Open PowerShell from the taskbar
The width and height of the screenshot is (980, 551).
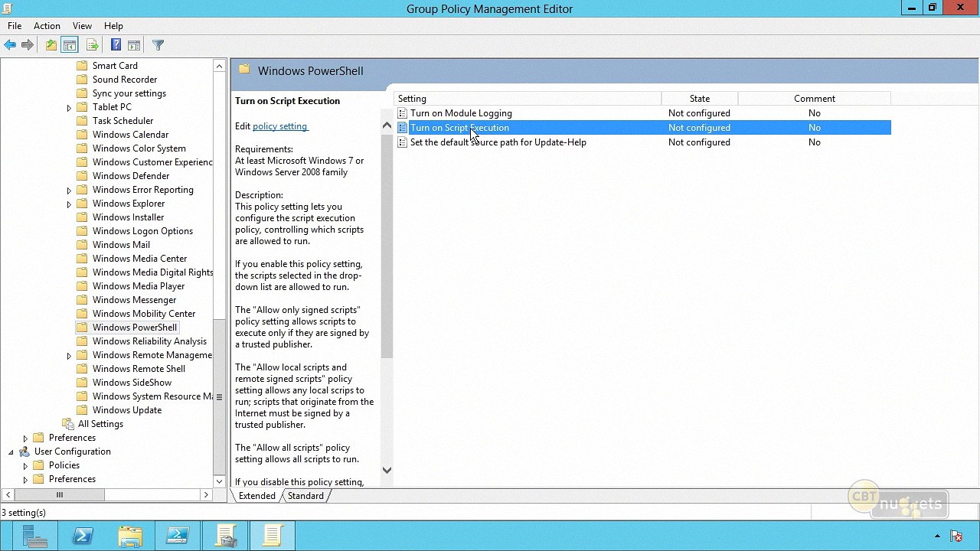pos(83,536)
